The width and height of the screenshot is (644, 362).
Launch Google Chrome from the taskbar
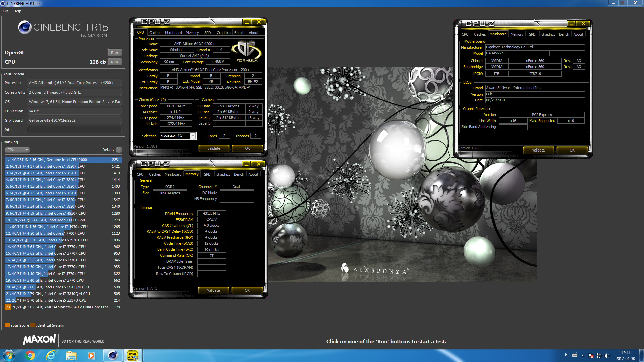point(30,355)
